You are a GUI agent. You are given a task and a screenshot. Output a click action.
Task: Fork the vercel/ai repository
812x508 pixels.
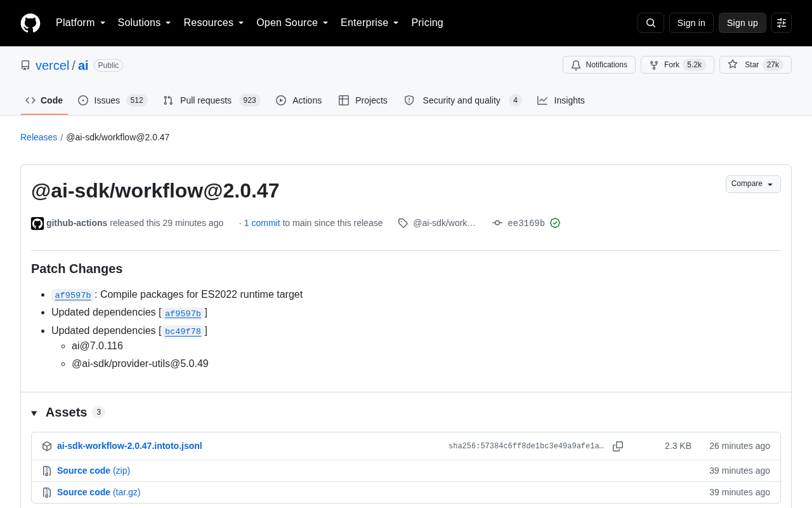click(x=677, y=65)
